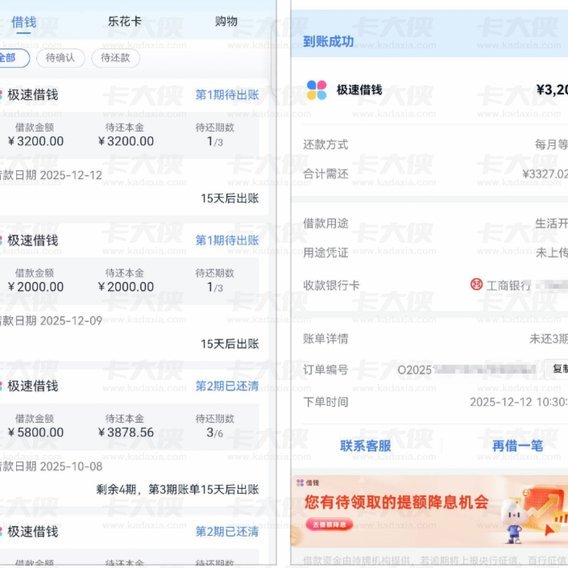
Task: Click the 到账成功 header text
Action: point(328,41)
